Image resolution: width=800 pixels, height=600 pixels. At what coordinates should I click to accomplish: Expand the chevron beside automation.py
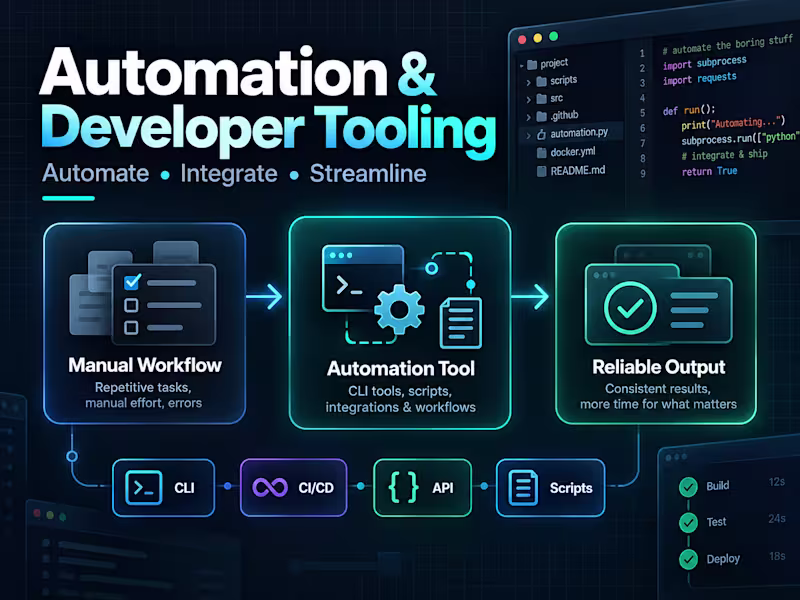click(x=529, y=135)
